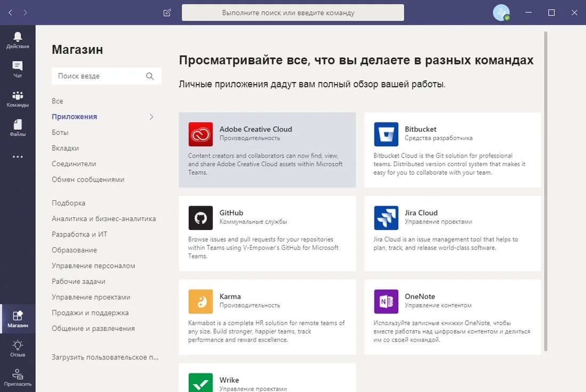
Task: Open the GitHub title text
Action: point(231,213)
